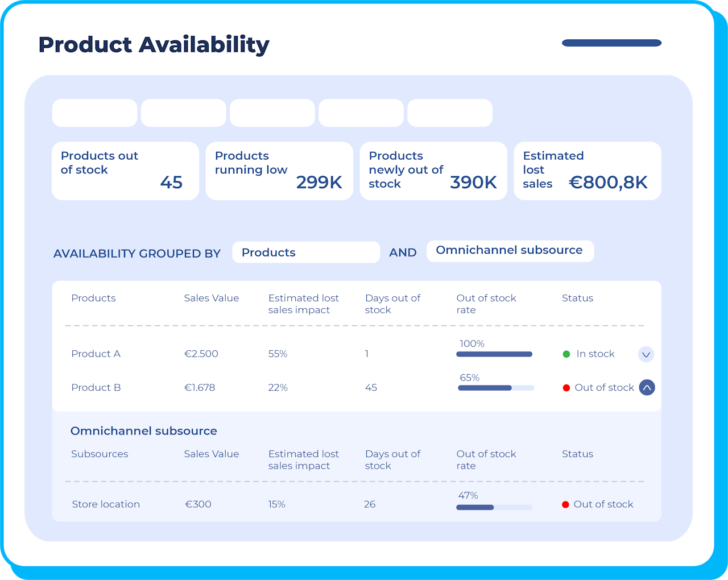
Task: Open the Products grouping dropdown
Action: [x=306, y=252]
